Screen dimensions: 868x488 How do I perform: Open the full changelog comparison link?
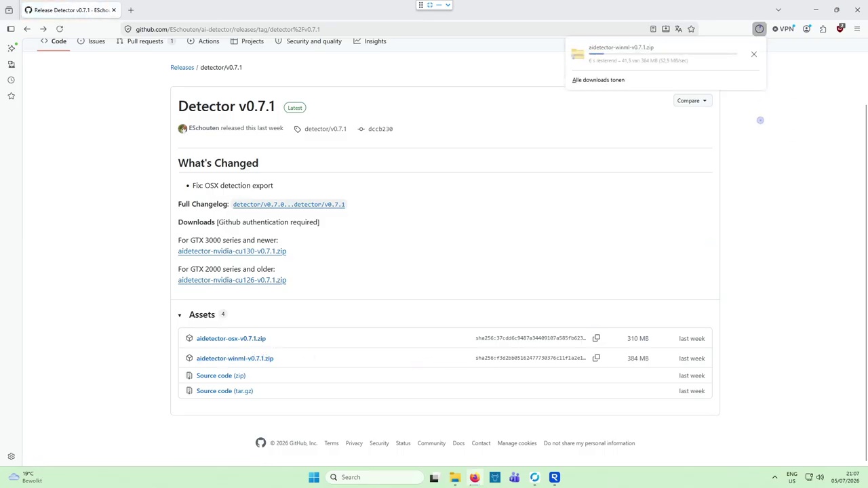288,204
